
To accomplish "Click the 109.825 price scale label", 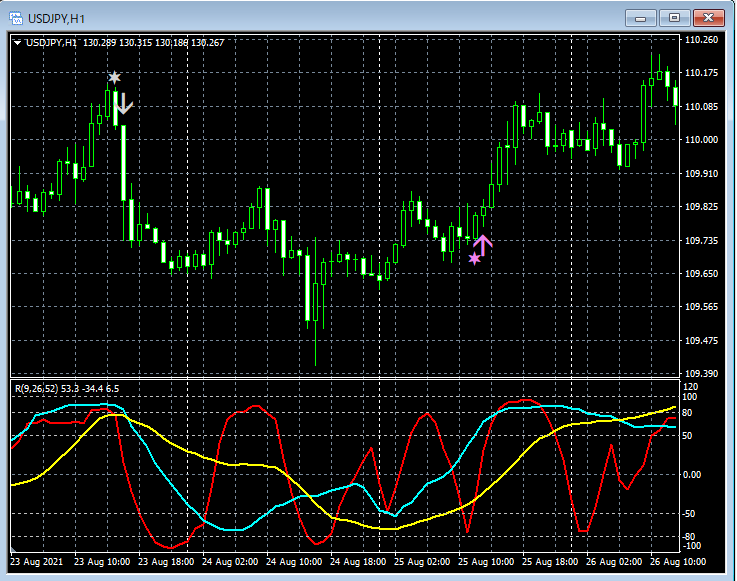I will pos(701,207).
